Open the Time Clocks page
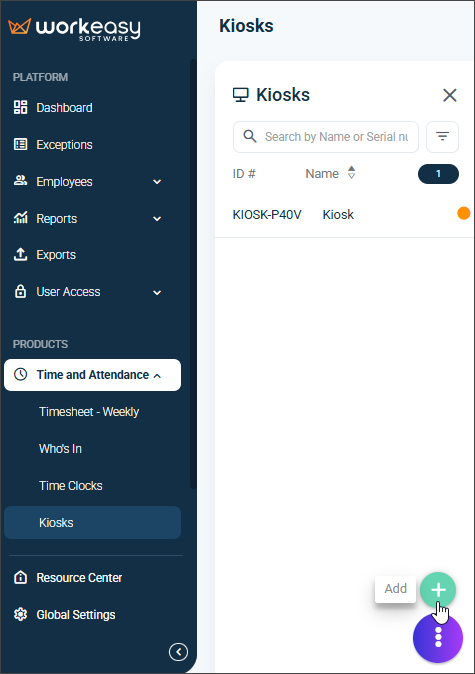The height and width of the screenshot is (674, 475). [70, 486]
